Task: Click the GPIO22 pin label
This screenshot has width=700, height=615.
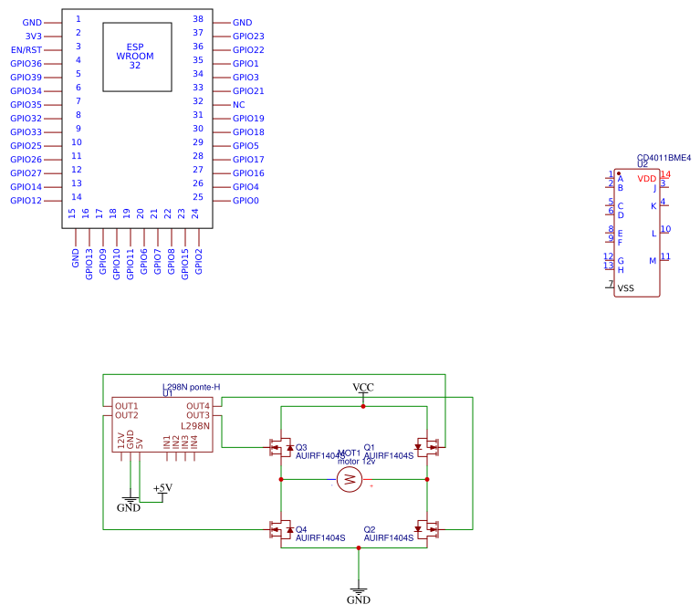Action: [248, 50]
